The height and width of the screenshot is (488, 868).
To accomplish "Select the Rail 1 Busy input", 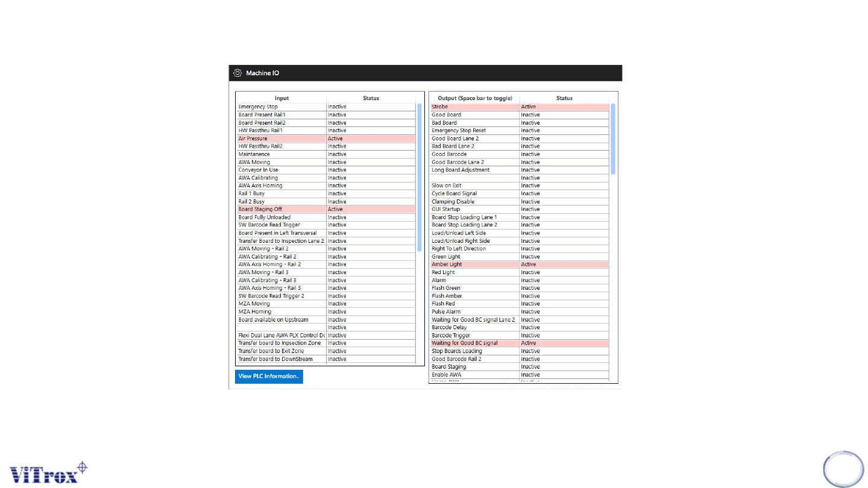I will click(326, 193).
